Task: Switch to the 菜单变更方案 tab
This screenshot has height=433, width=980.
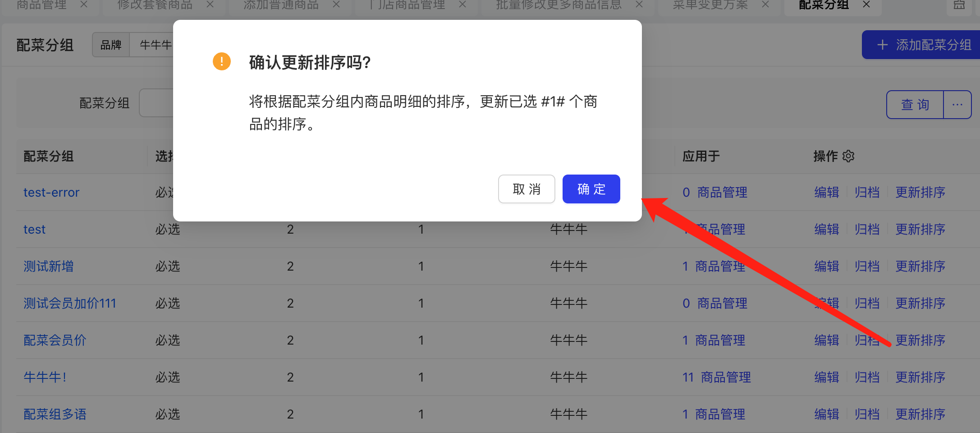Action: tap(710, 5)
